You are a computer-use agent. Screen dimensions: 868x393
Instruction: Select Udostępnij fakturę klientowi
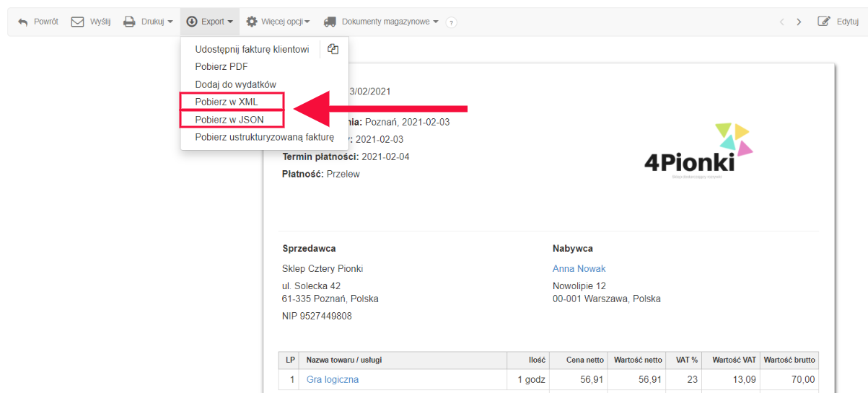pos(252,49)
